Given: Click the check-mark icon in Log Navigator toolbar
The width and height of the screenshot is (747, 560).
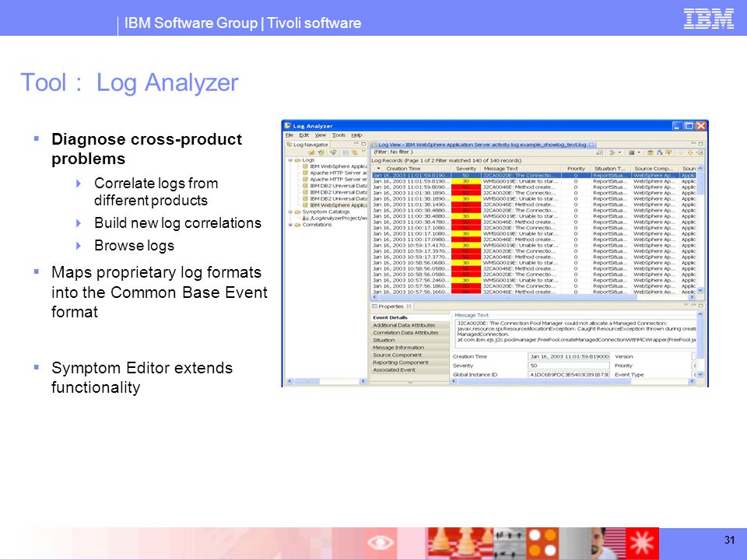Looking at the screenshot, I should pos(333,152).
